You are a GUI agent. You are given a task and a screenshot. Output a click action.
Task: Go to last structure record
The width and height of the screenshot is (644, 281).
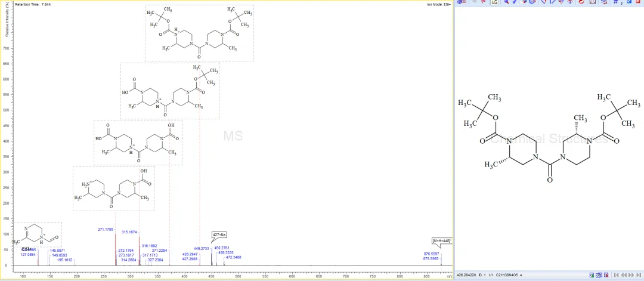coord(639,275)
